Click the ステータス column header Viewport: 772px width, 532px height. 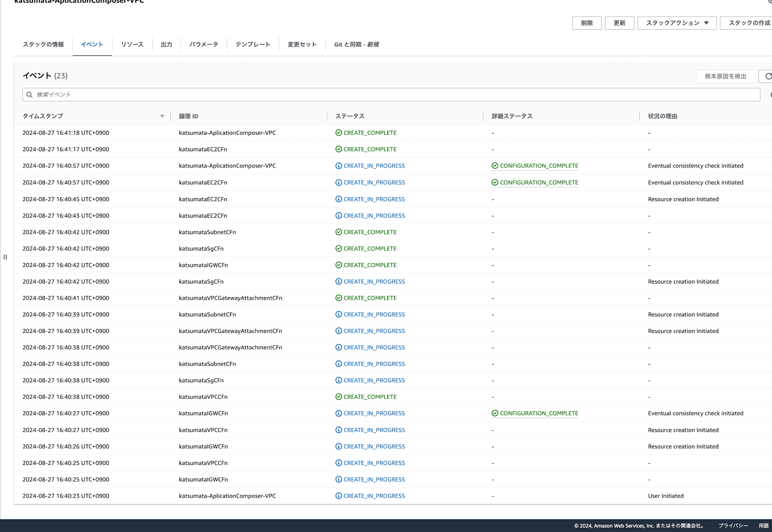tap(350, 116)
